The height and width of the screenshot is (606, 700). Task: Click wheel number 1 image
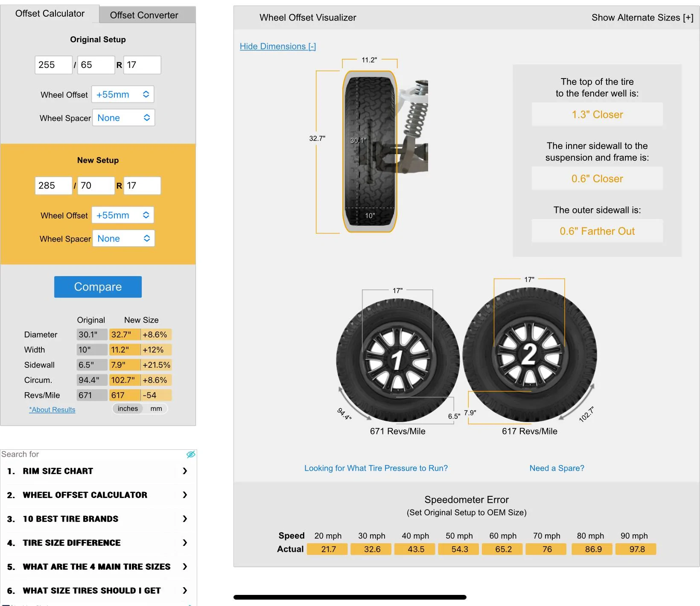click(397, 360)
